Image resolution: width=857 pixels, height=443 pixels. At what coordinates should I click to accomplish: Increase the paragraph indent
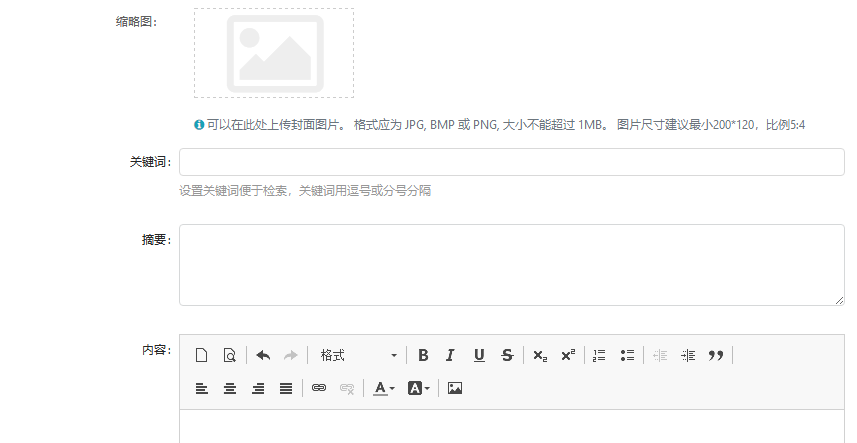click(688, 355)
